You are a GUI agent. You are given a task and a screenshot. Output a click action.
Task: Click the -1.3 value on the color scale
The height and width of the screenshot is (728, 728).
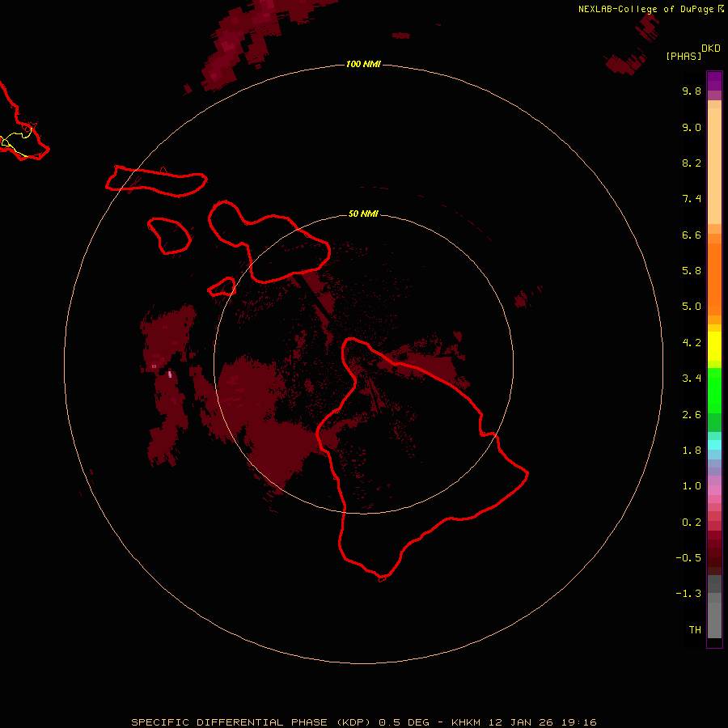[688, 594]
